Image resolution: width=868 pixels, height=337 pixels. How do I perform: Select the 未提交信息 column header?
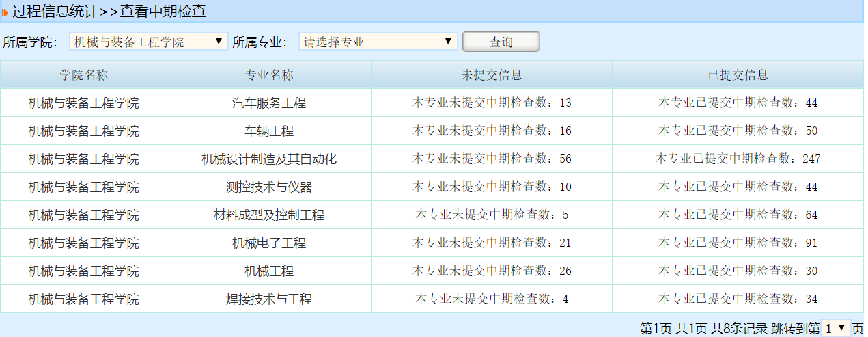[x=492, y=75]
